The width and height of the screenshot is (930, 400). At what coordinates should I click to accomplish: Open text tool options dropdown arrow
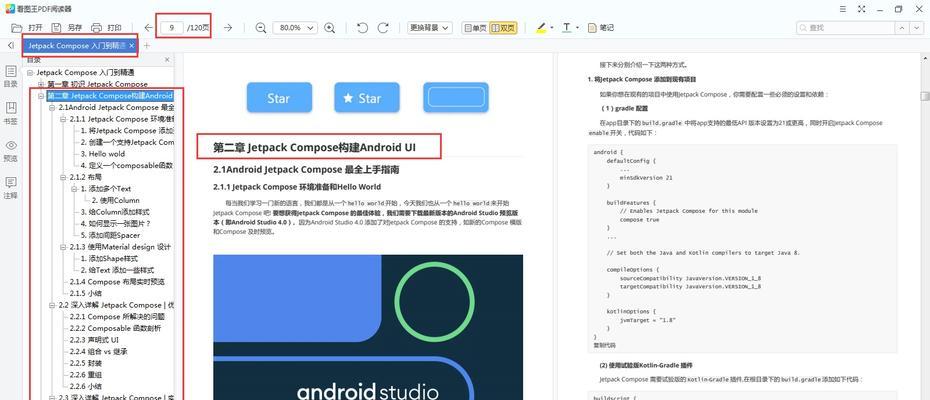coord(578,28)
